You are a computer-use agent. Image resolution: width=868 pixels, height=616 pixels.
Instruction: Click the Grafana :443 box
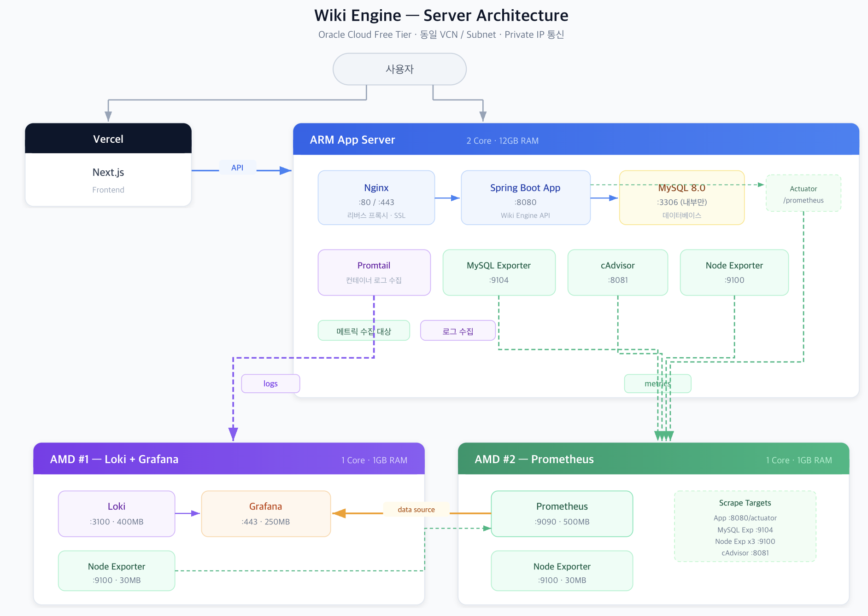click(266, 513)
